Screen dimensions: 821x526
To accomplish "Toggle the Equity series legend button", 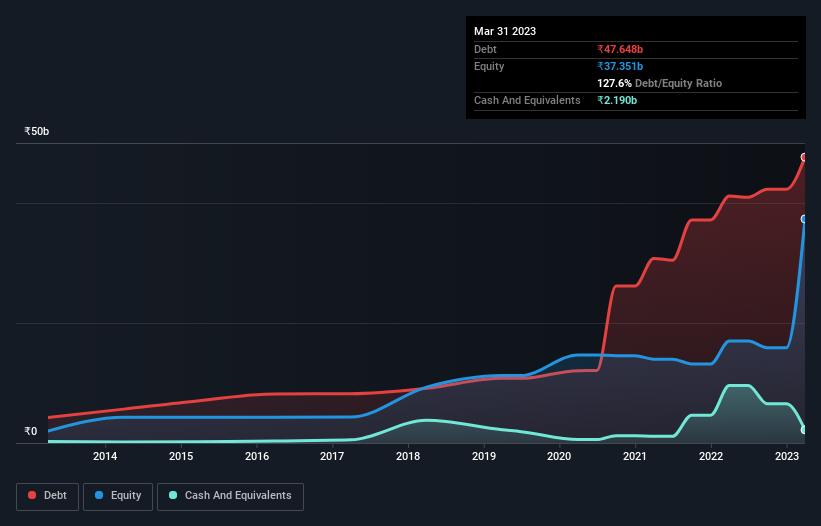I will click(118, 496).
